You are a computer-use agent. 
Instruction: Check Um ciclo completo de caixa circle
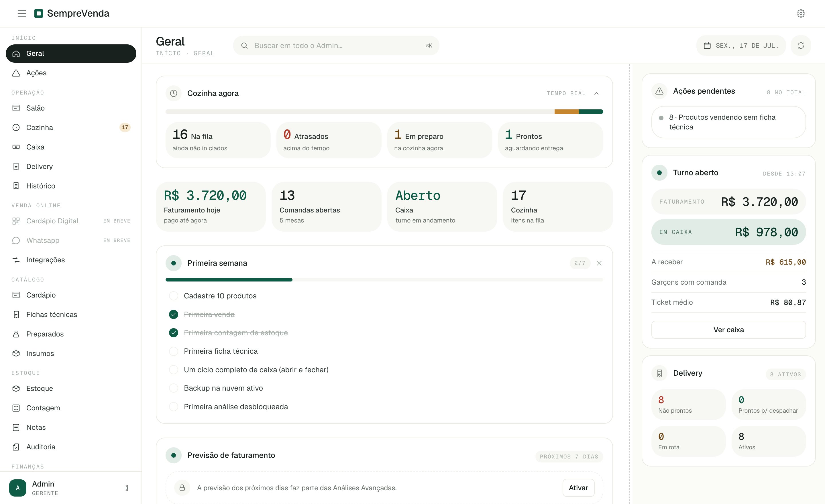tap(173, 370)
